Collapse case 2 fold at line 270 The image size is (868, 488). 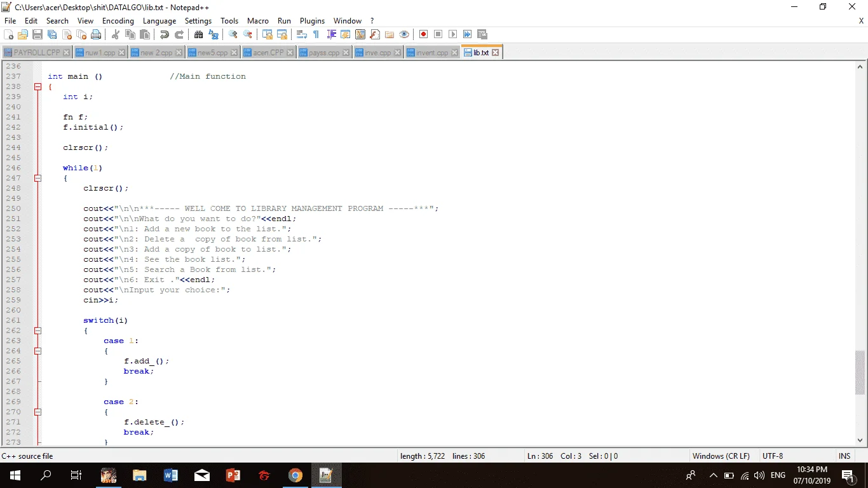(37, 412)
